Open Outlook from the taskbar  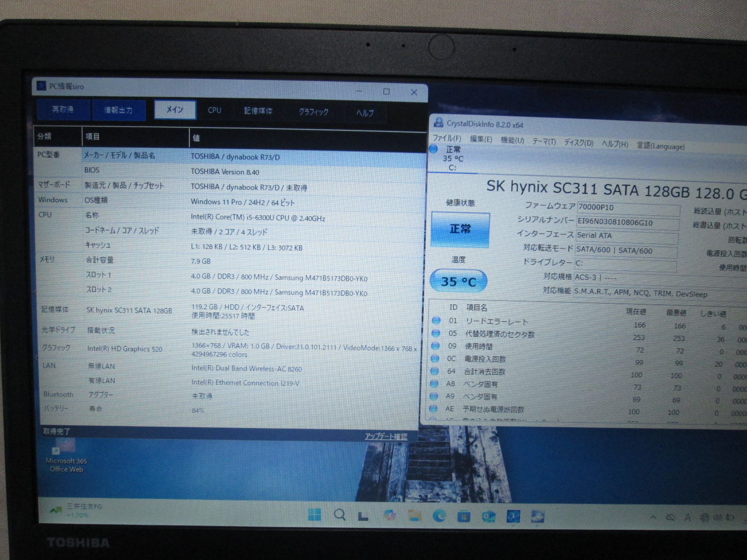pyautogui.click(x=488, y=517)
